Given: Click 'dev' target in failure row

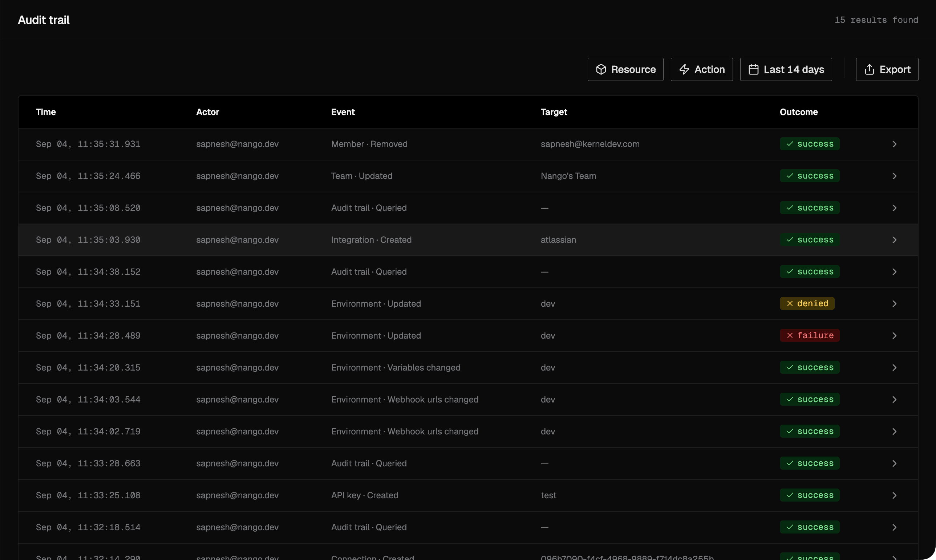Looking at the screenshot, I should pyautogui.click(x=547, y=336).
